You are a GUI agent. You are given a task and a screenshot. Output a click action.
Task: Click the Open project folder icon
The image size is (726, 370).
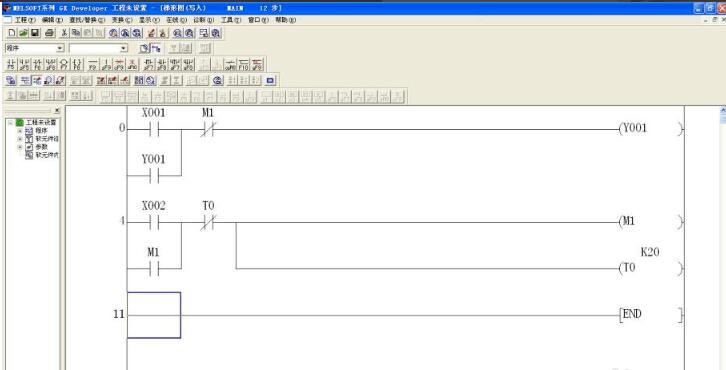click(x=23, y=33)
